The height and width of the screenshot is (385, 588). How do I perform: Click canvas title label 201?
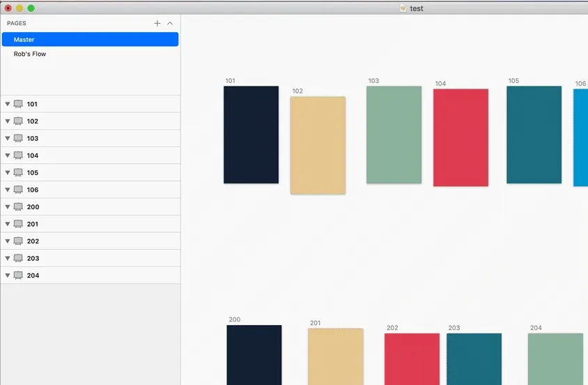[x=316, y=323]
